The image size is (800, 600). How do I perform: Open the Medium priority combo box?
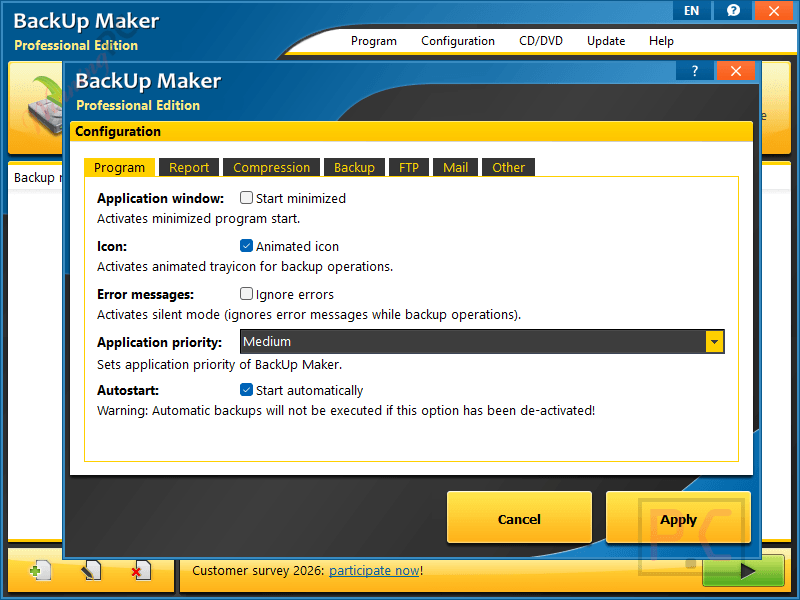point(482,341)
